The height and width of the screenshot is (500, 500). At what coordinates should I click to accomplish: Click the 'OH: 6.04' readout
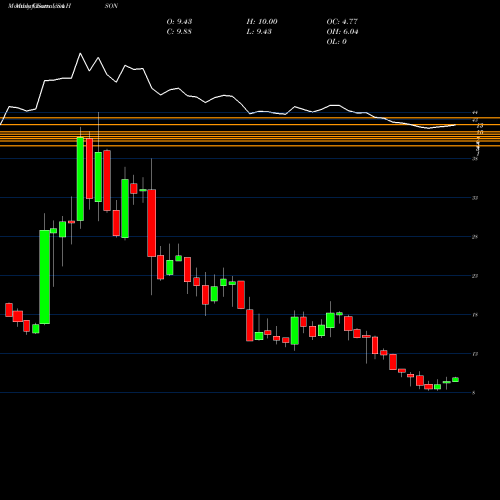(342, 32)
